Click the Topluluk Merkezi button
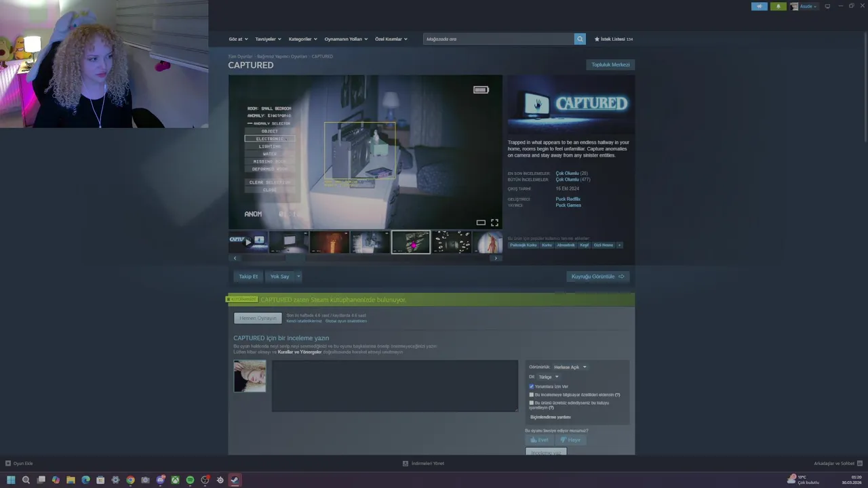The width and height of the screenshot is (868, 488). (x=610, y=64)
